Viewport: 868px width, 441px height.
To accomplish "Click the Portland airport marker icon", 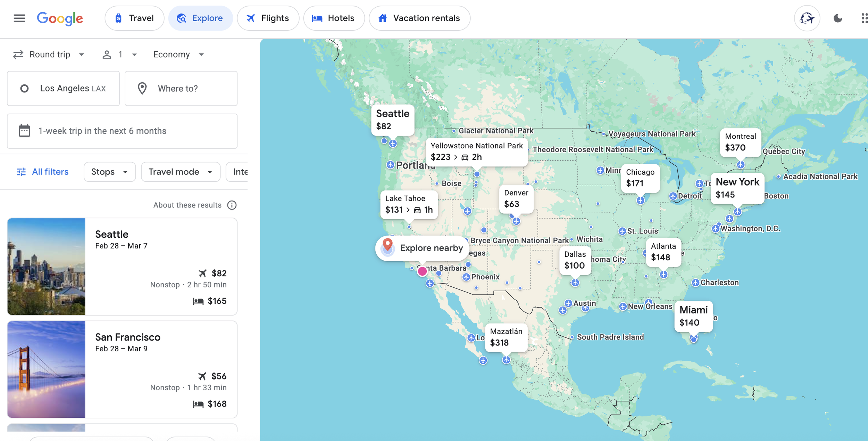I will 390,165.
